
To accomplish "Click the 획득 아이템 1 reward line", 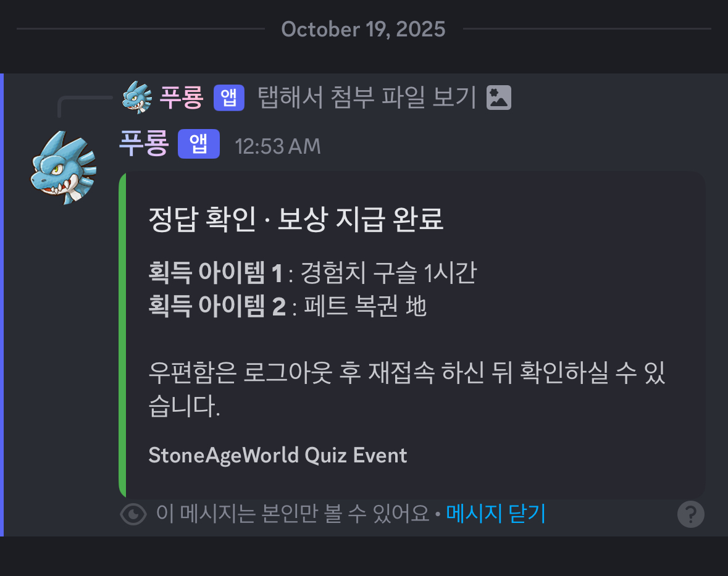I will 312,273.
